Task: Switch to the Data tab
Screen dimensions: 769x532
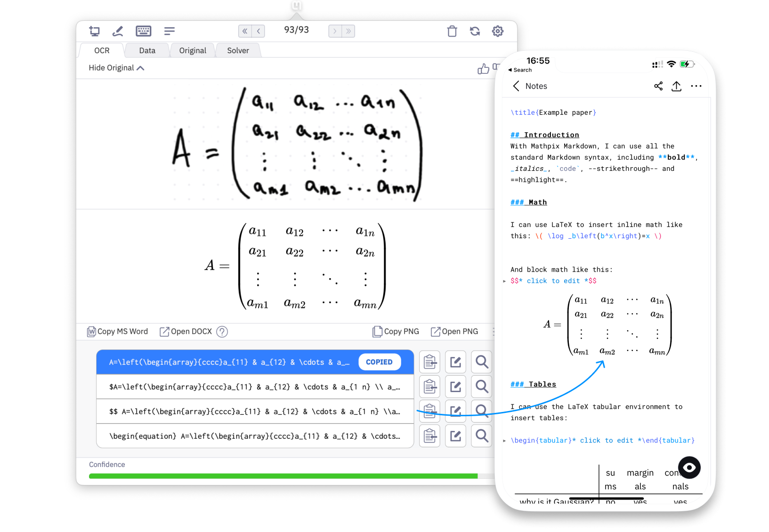Action: coord(147,50)
